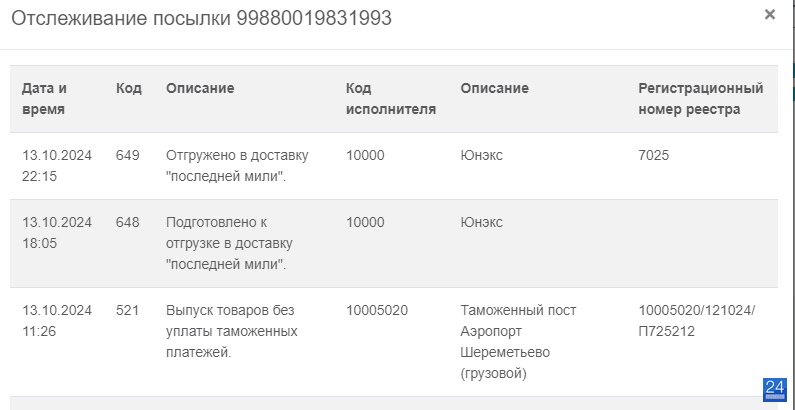Viewport: 795px width, 410px height.
Task: Click the 'Код исполнителя' column header
Action: pos(391,98)
